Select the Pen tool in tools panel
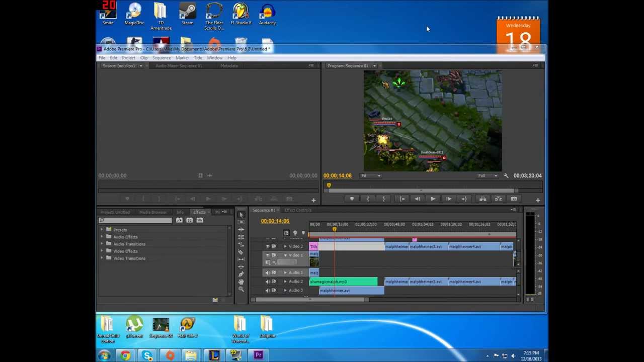Viewport: 644px width, 362px height. [x=241, y=274]
